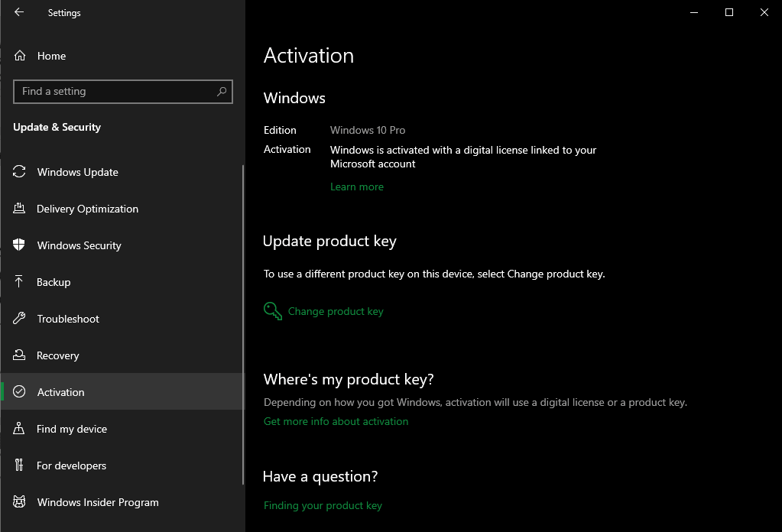Image resolution: width=782 pixels, height=532 pixels.
Task: Click the back arrow icon
Action: (x=19, y=12)
